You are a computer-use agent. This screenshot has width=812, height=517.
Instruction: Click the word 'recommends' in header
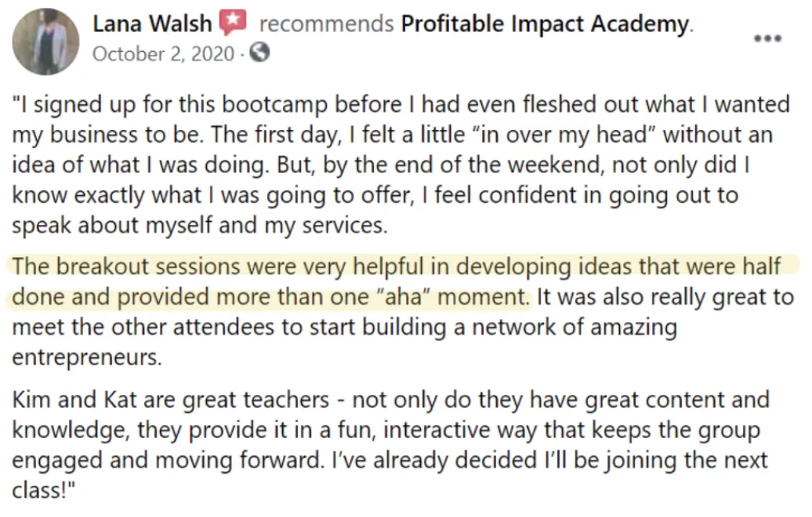point(326,23)
